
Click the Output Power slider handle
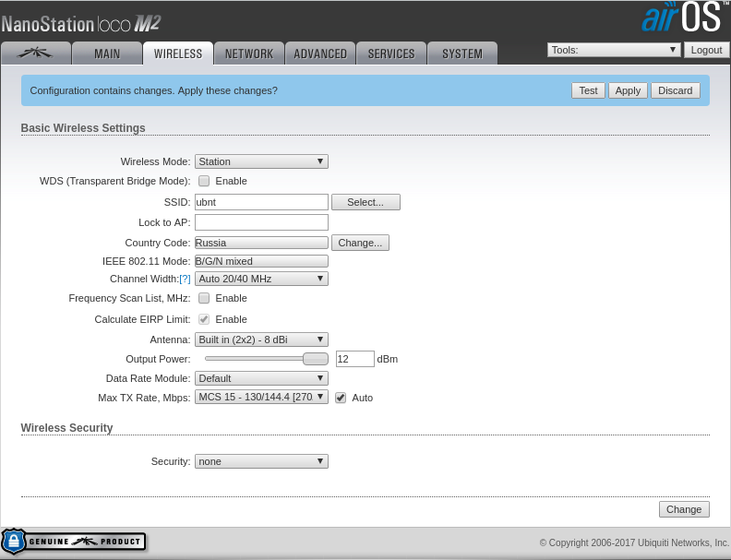click(316, 359)
